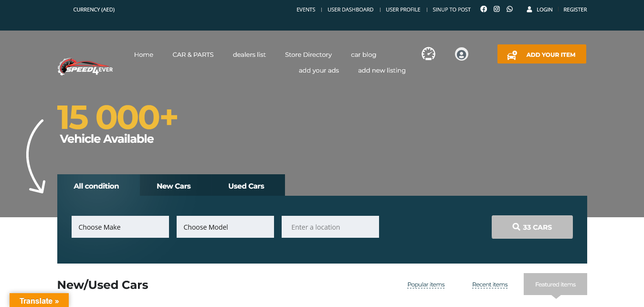Expand the Choose Make dropdown

[x=120, y=227]
